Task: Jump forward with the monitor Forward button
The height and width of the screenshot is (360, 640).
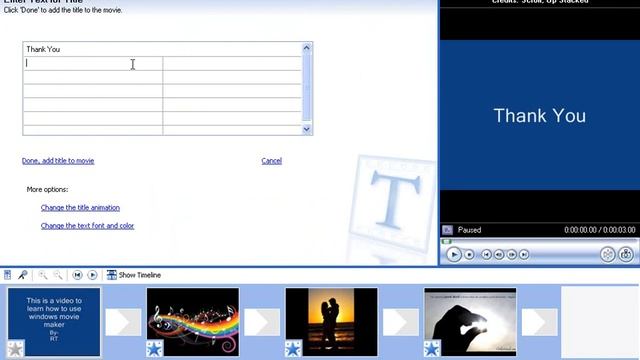Action: [x=524, y=255]
